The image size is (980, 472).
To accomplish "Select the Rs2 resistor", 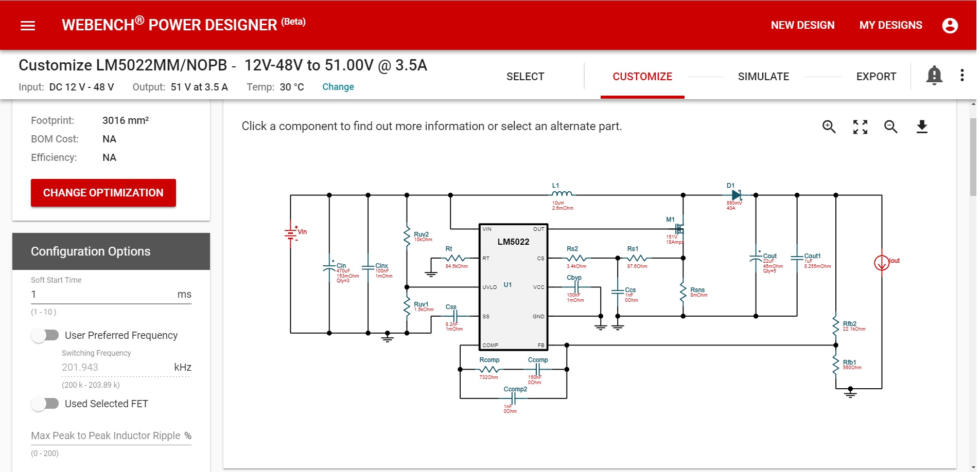I will 576,258.
